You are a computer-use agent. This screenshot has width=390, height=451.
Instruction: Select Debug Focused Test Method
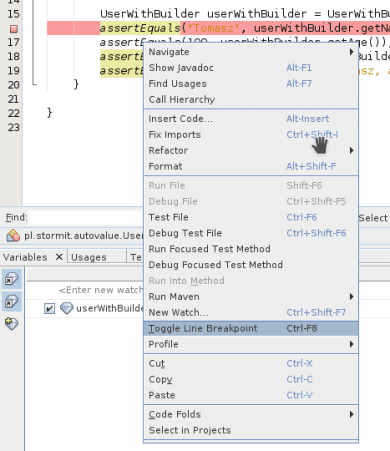click(x=251, y=265)
